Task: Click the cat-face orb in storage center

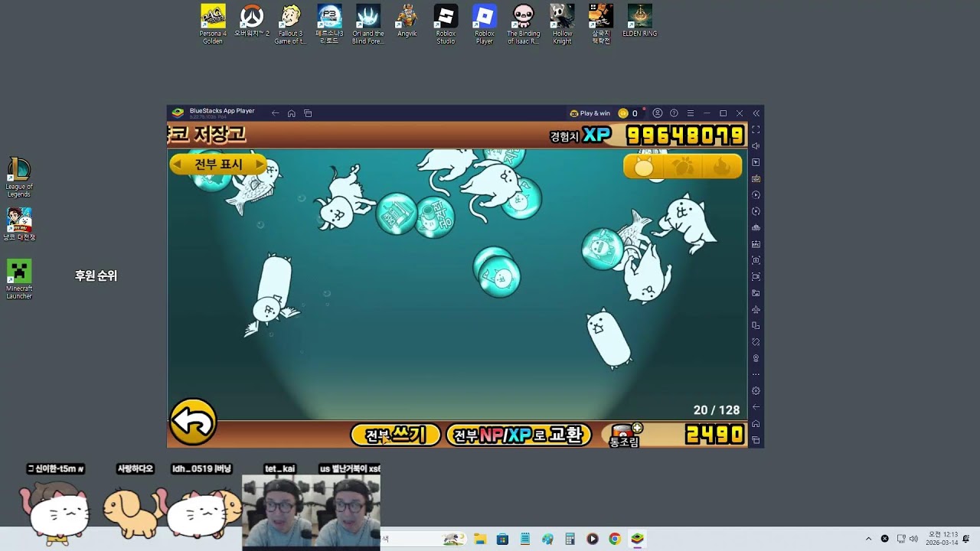Action: pyautogui.click(x=501, y=275)
